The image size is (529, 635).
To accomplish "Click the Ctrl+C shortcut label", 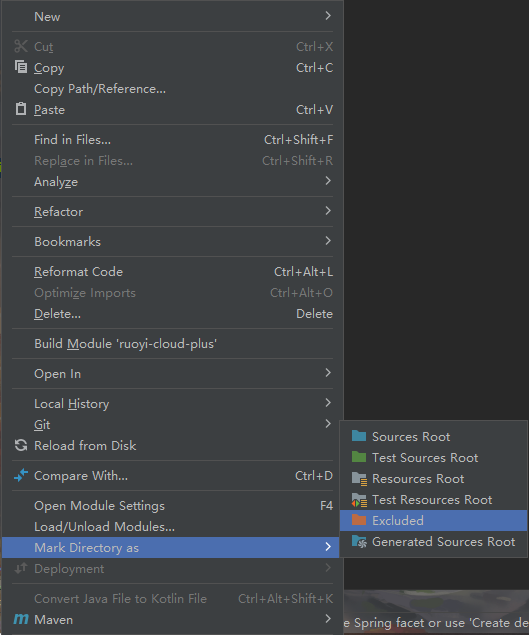I will point(314,68).
